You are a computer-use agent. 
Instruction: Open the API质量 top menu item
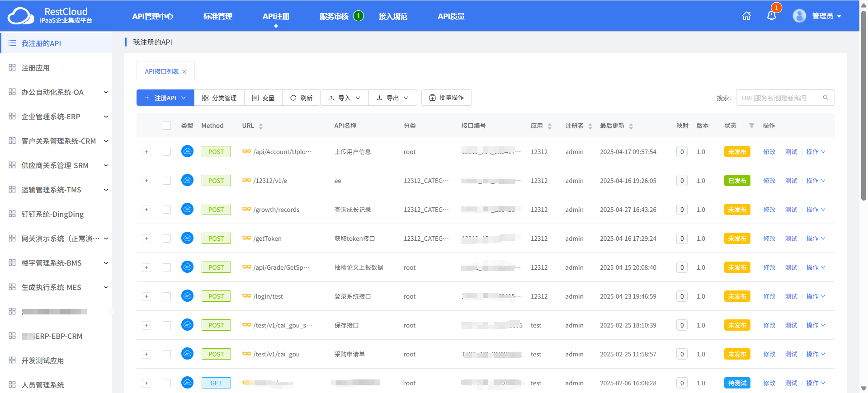coord(451,16)
